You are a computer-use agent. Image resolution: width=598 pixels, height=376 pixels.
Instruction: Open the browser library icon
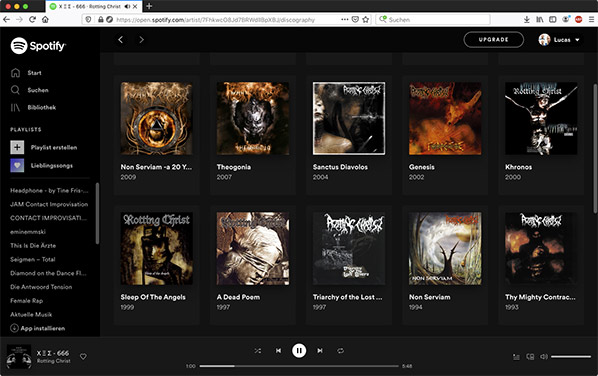[x=540, y=19]
